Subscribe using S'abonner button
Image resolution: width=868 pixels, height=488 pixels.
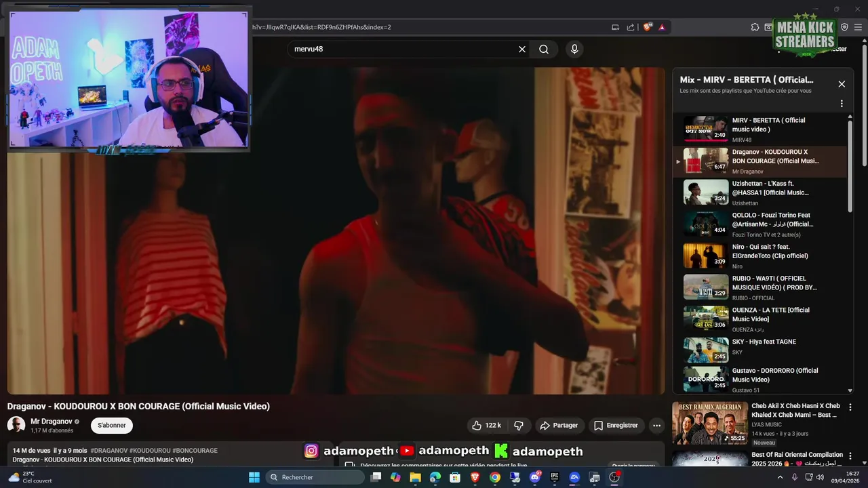click(112, 425)
